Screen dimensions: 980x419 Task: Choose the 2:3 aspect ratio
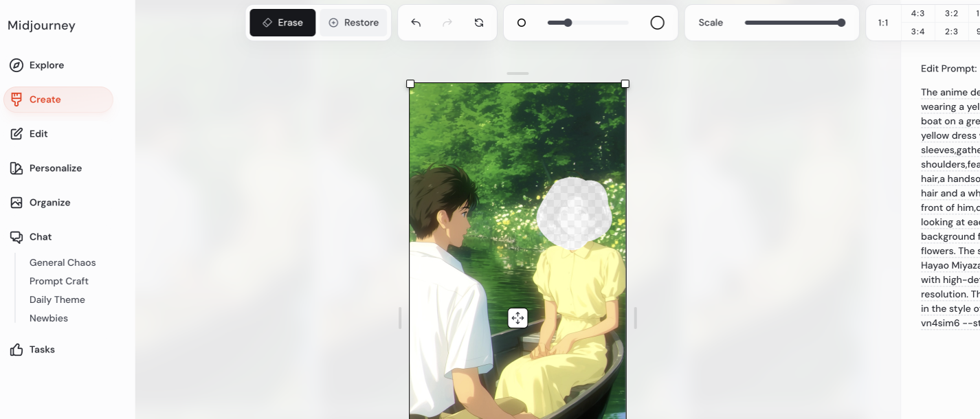tap(951, 32)
